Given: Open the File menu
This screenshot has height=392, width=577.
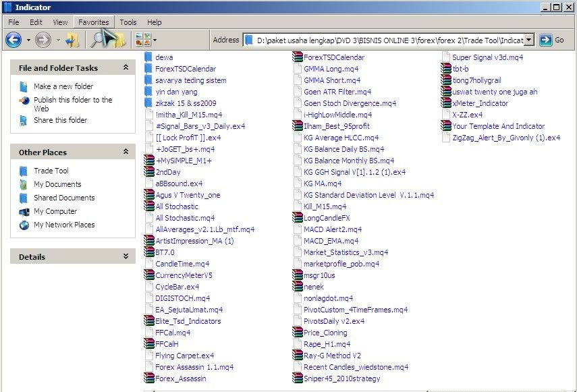Looking at the screenshot, I should coord(13,22).
